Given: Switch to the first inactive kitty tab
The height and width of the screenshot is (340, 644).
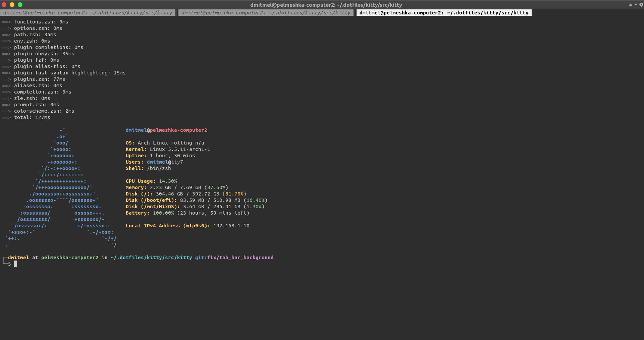Looking at the screenshot, I should 88,13.
